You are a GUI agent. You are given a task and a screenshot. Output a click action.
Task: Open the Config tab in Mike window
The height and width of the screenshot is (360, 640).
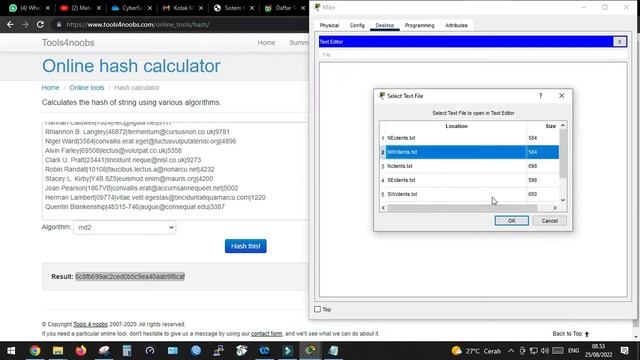[x=357, y=25]
